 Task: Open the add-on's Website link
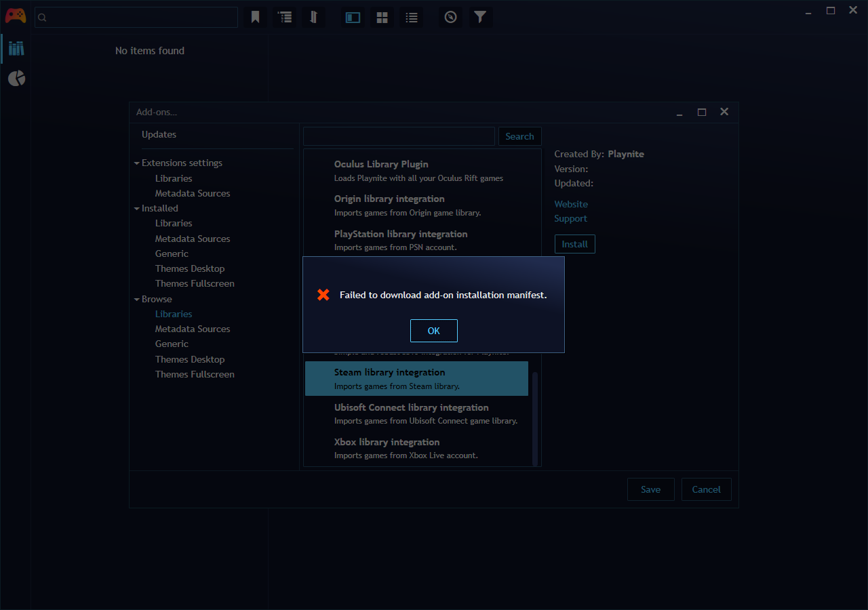pos(571,204)
